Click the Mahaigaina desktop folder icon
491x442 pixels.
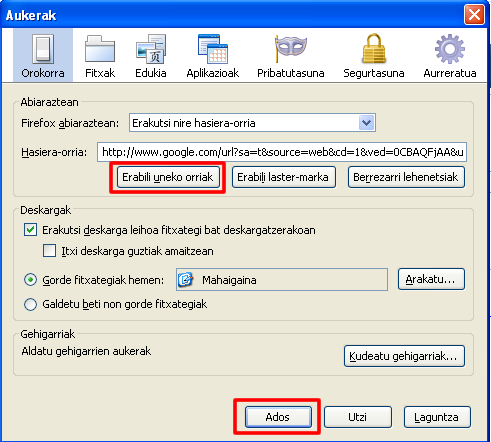[185, 280]
